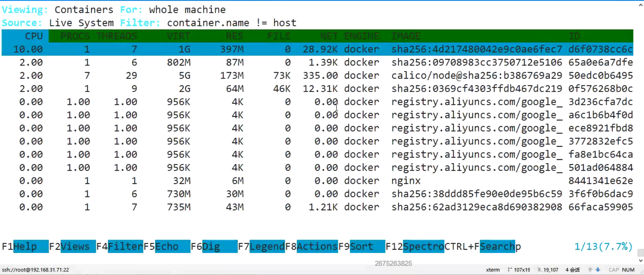Screen dimensions: 644x275
Task: Click the Viewing: Containers label
Action: tap(58, 10)
